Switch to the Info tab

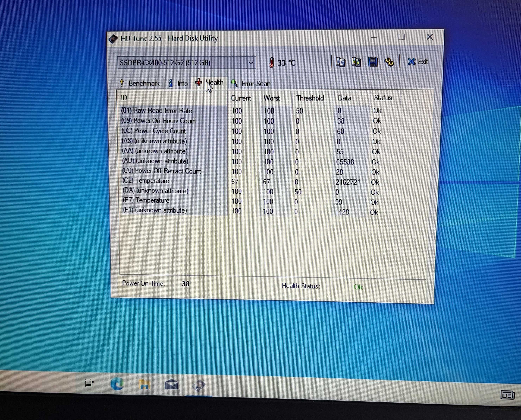178,84
